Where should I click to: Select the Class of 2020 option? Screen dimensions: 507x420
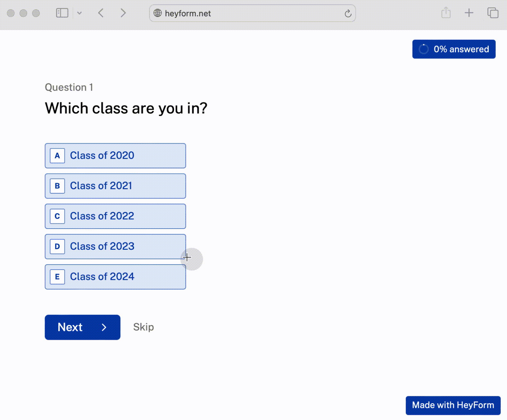coord(115,156)
